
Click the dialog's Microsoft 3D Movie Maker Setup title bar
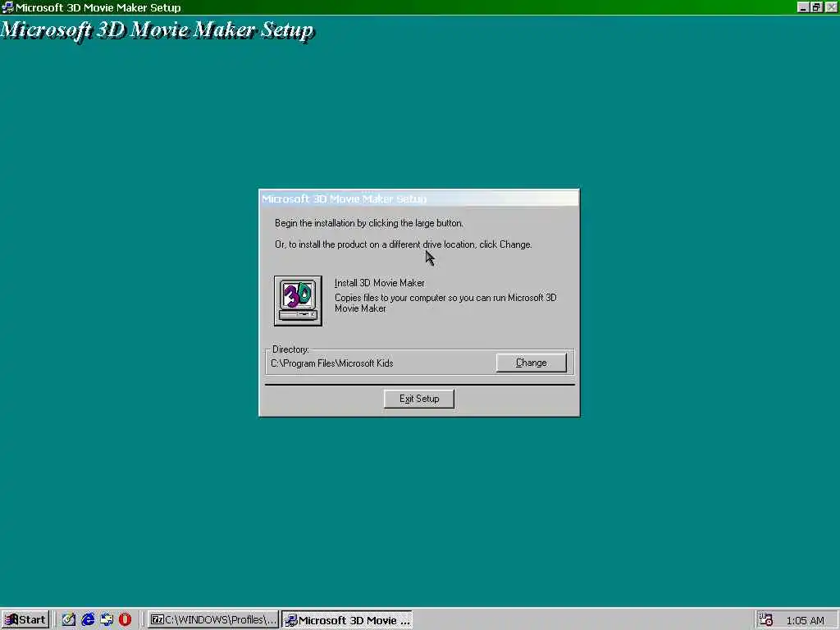pyautogui.click(x=419, y=199)
